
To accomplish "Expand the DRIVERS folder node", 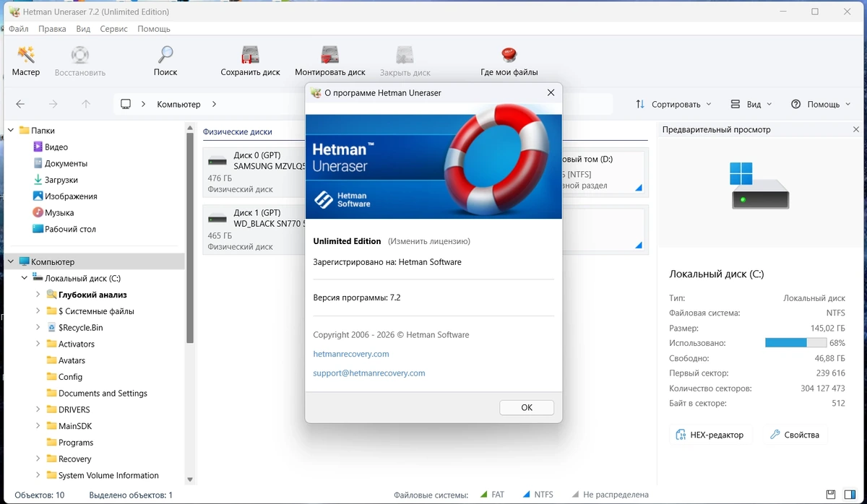I will pos(38,409).
